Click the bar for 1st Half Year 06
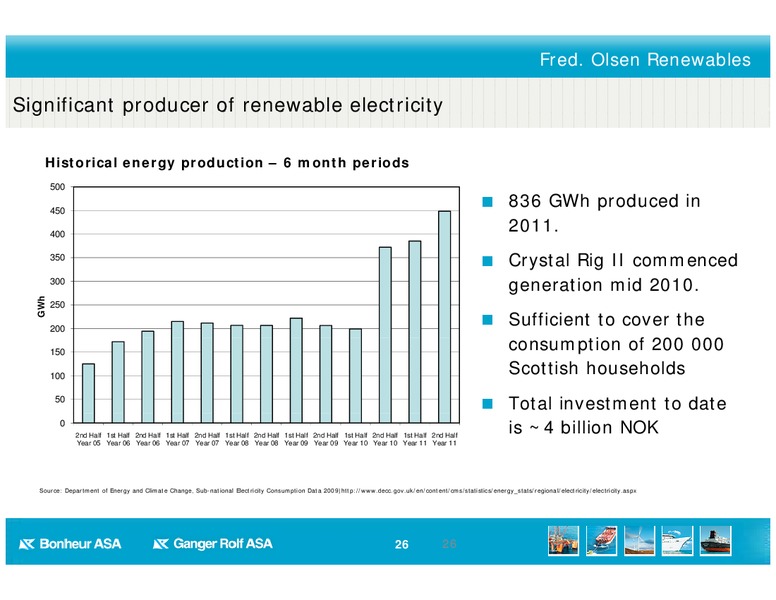The image size is (776, 600). pyautogui.click(x=118, y=382)
